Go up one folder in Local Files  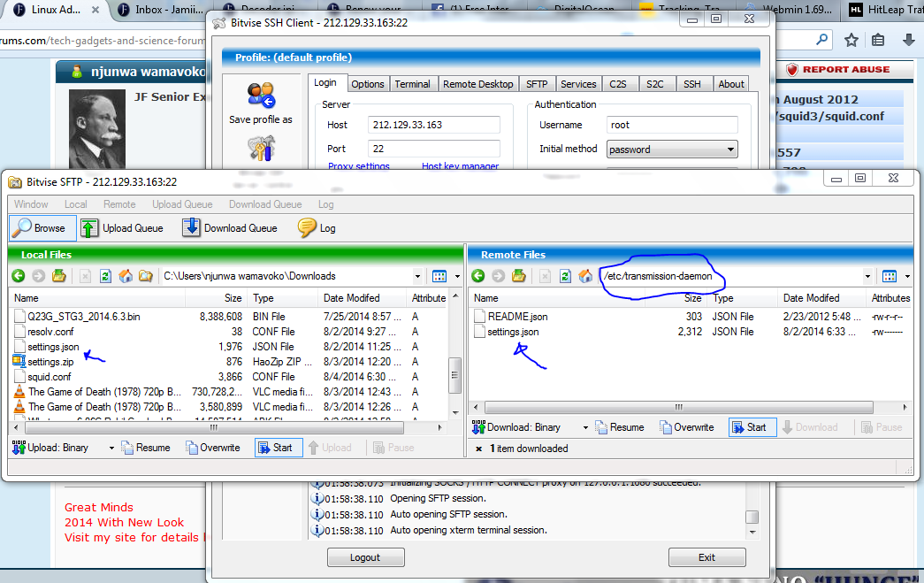pyautogui.click(x=59, y=276)
